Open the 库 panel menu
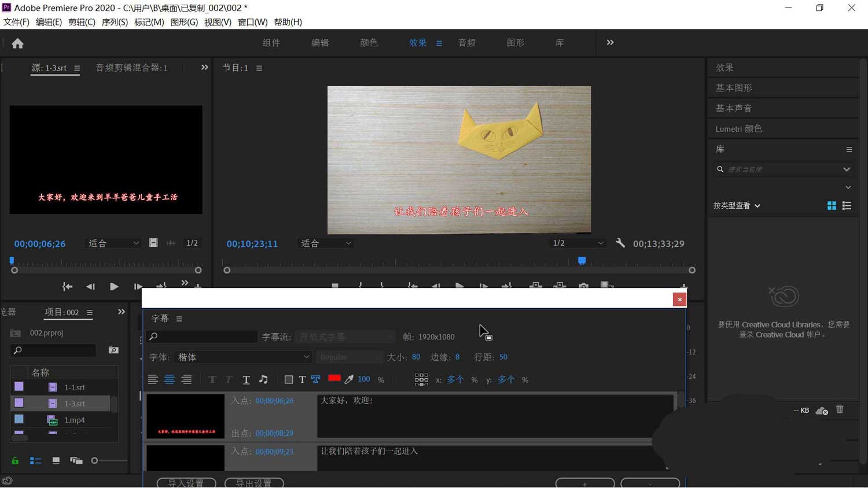Viewport: 868px width, 488px height. click(x=849, y=149)
